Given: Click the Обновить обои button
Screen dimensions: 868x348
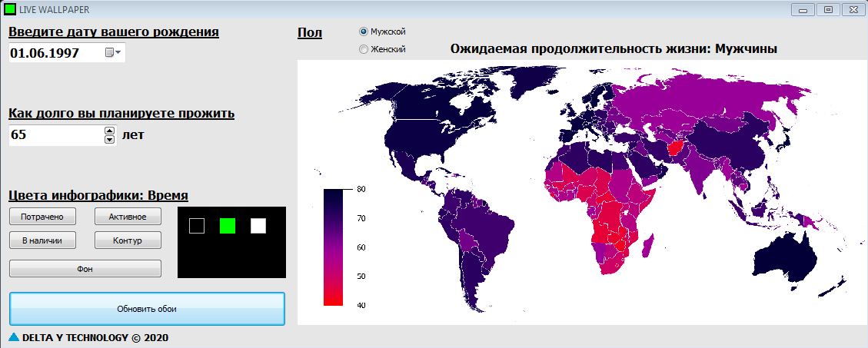Looking at the screenshot, I should click(147, 309).
